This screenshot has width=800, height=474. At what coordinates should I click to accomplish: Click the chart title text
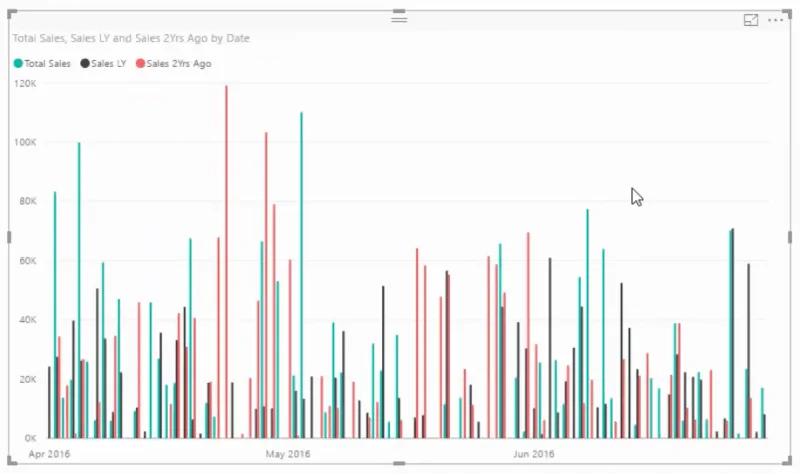point(131,38)
